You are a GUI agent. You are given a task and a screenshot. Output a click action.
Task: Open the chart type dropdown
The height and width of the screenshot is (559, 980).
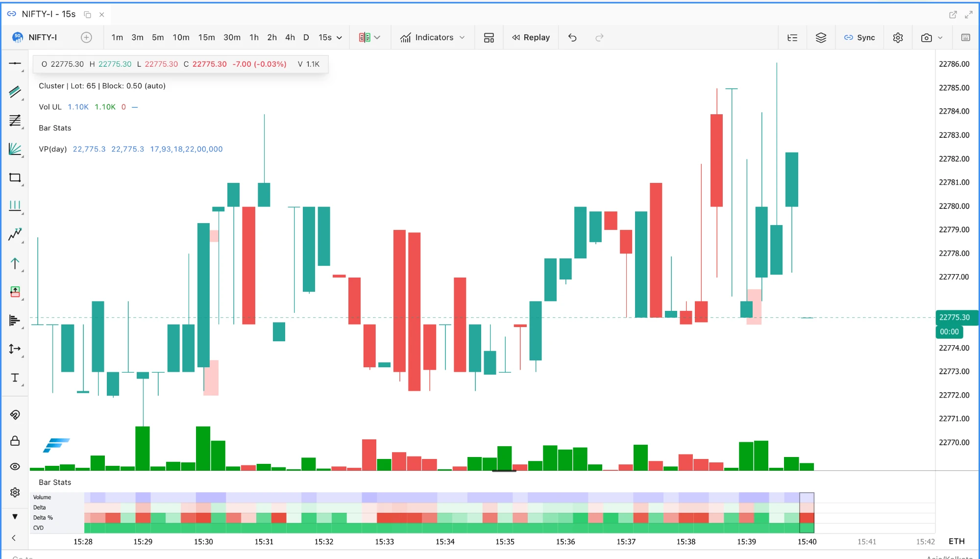(369, 37)
